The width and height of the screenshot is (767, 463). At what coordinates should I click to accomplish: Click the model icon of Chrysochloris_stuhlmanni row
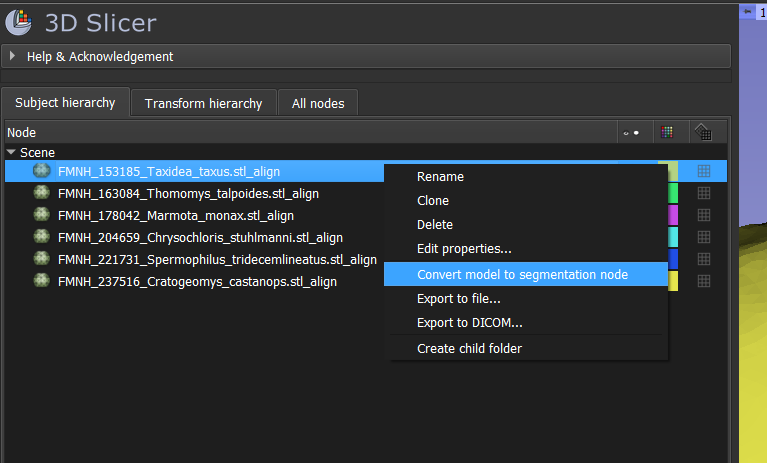42,237
